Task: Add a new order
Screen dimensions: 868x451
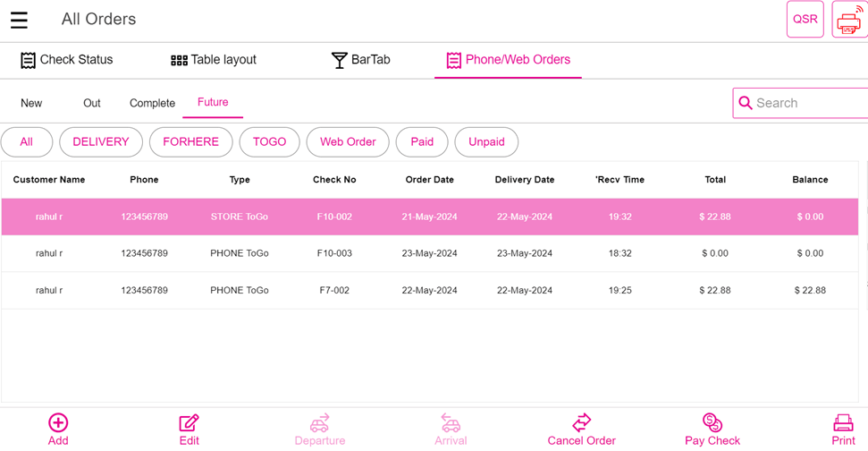Action: coord(58,429)
